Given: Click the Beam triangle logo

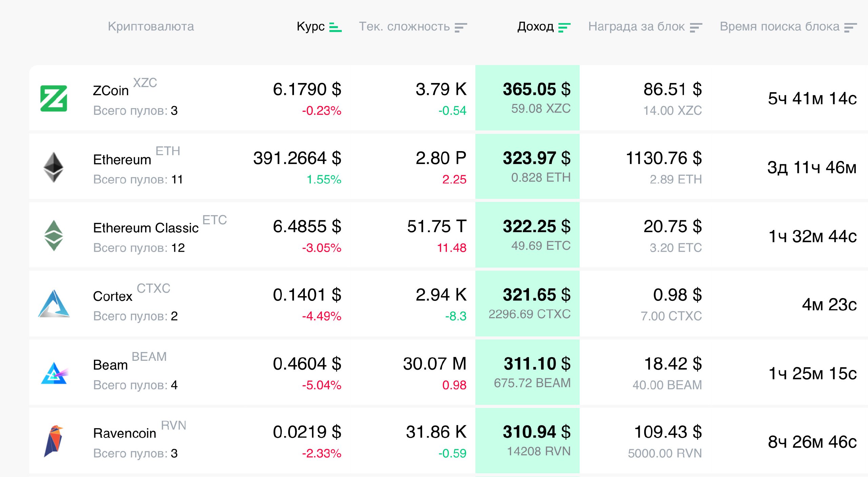Looking at the screenshot, I should 54,373.
